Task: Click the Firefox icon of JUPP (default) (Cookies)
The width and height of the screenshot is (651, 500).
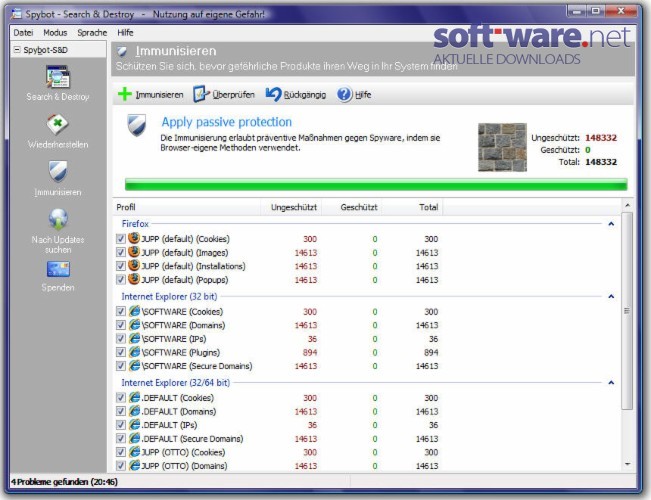Action: [x=134, y=238]
